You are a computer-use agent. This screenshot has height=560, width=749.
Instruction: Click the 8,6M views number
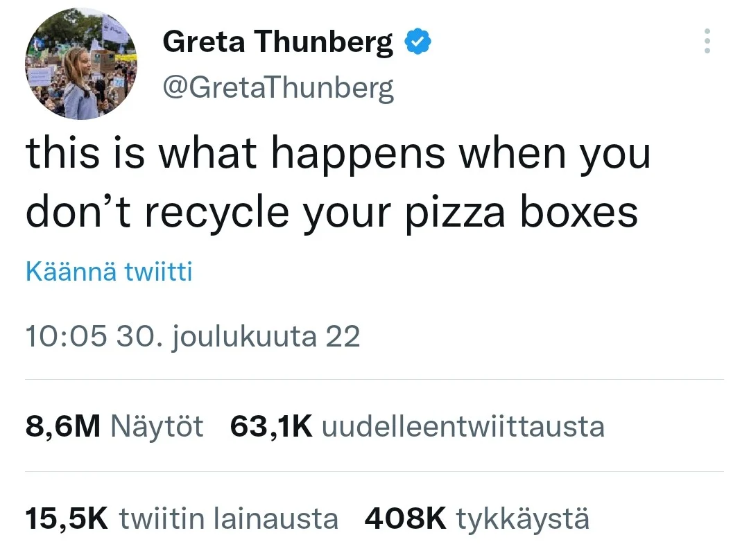click(x=63, y=426)
